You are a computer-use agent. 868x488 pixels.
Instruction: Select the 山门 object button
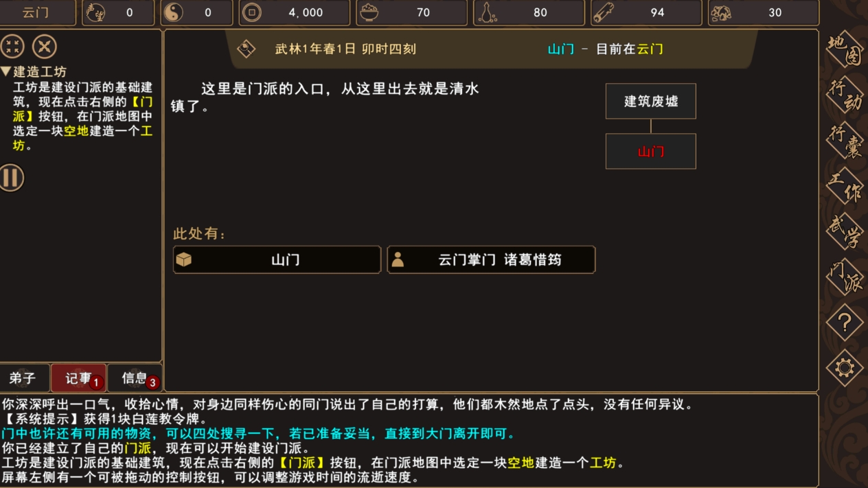pos(277,260)
